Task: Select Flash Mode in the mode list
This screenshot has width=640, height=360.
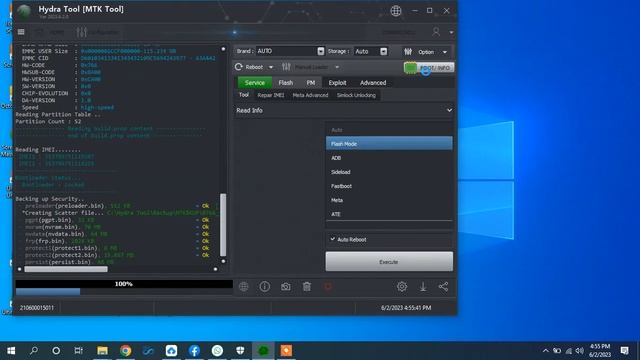Action: point(389,144)
